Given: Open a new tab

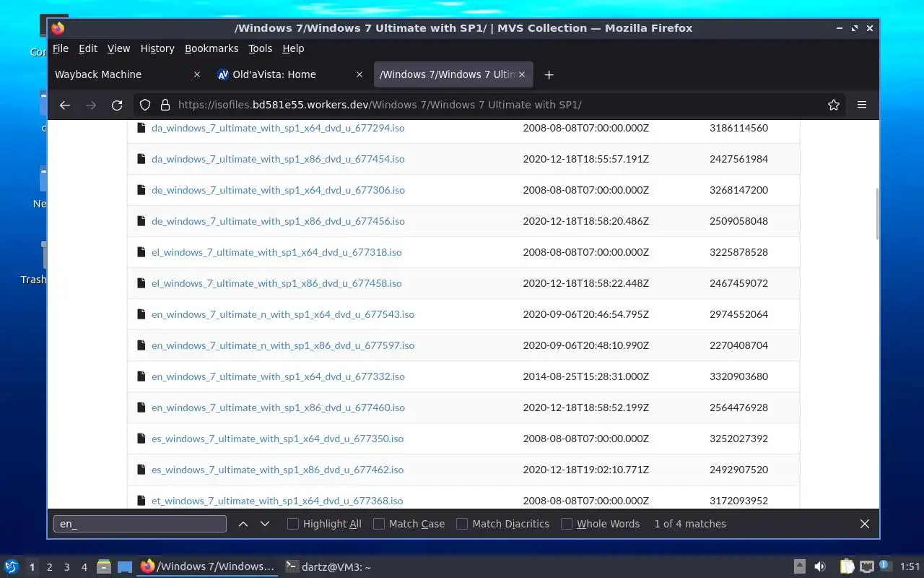Looking at the screenshot, I should click(549, 74).
